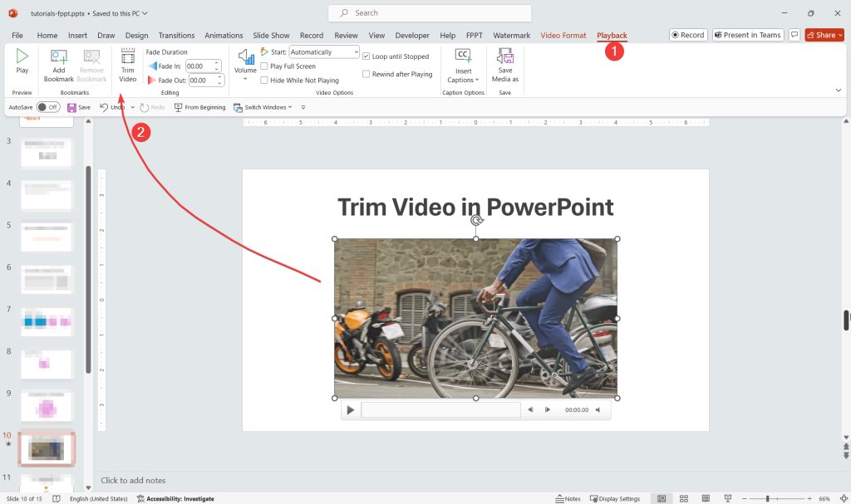Image resolution: width=851 pixels, height=504 pixels.
Task: Open the Watermark menu
Action: tap(511, 35)
